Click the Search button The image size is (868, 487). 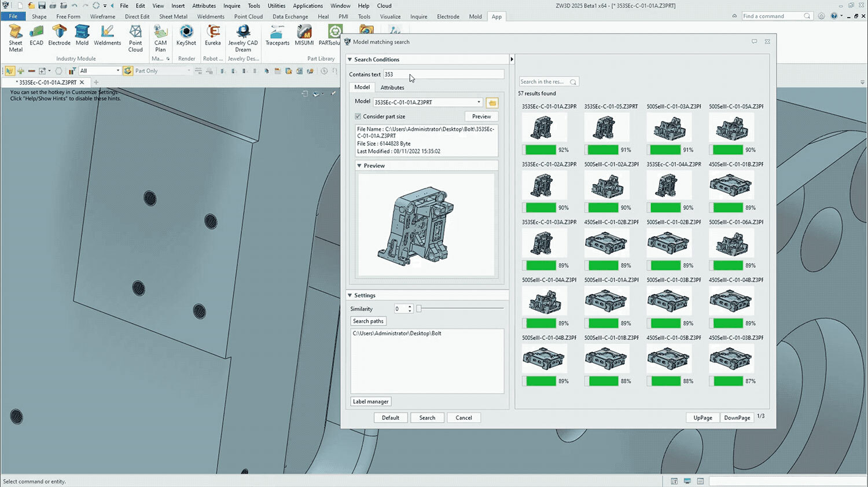pos(427,418)
